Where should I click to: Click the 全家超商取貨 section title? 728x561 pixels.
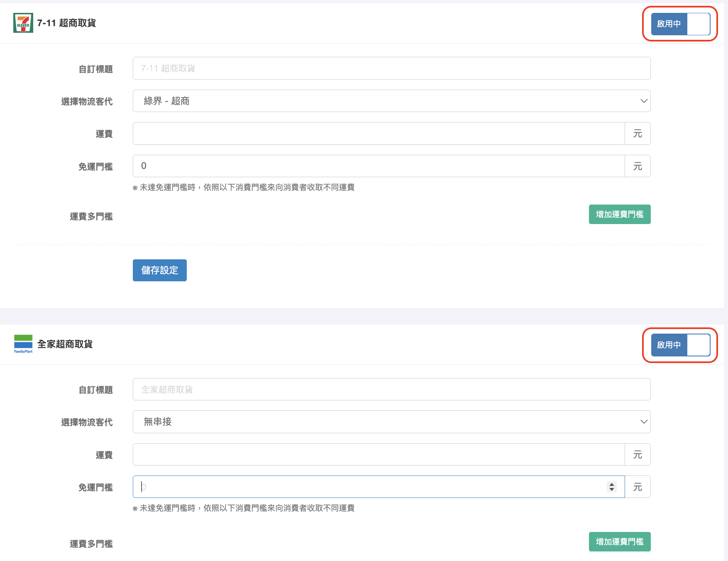coord(65,344)
